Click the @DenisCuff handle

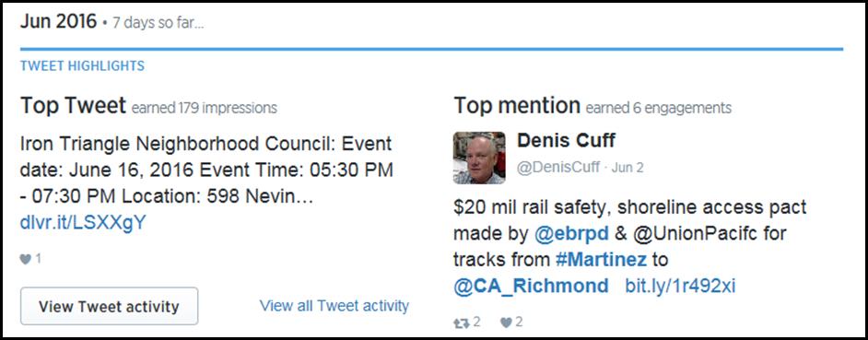pyautogui.click(x=558, y=168)
